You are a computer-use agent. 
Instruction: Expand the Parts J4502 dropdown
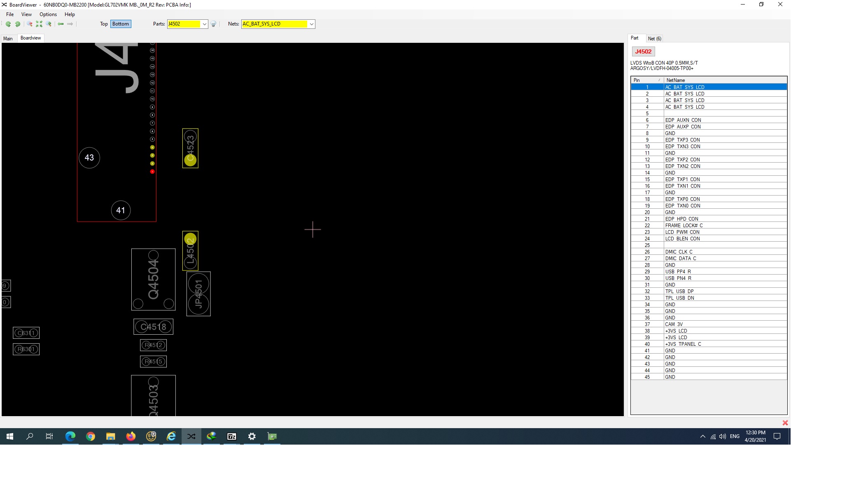pos(204,24)
